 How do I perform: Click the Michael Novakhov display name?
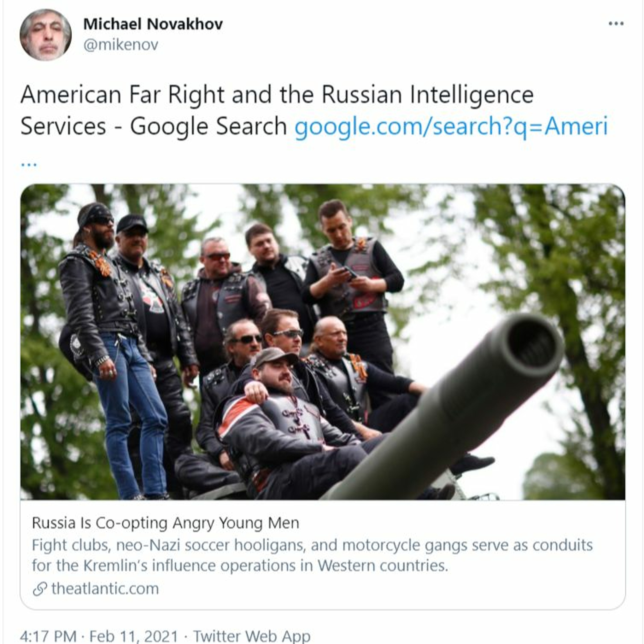click(x=153, y=24)
